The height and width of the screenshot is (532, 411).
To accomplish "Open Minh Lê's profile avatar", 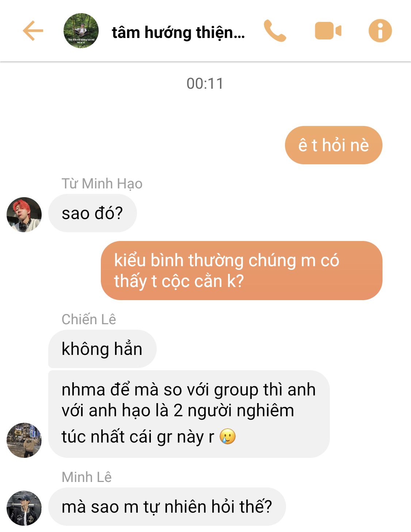I will (x=24, y=508).
